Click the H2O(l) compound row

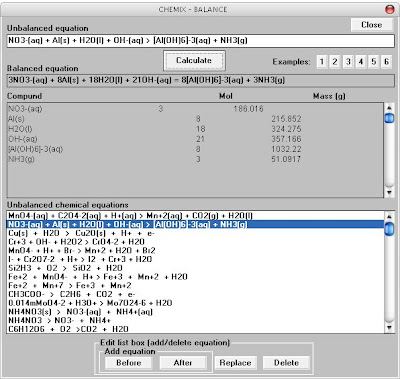[195, 129]
